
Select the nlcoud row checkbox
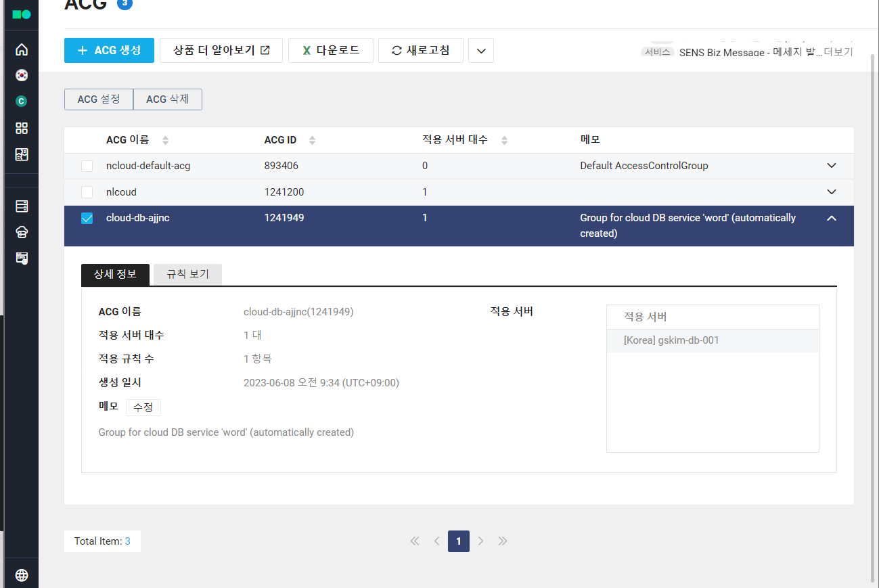coord(87,192)
